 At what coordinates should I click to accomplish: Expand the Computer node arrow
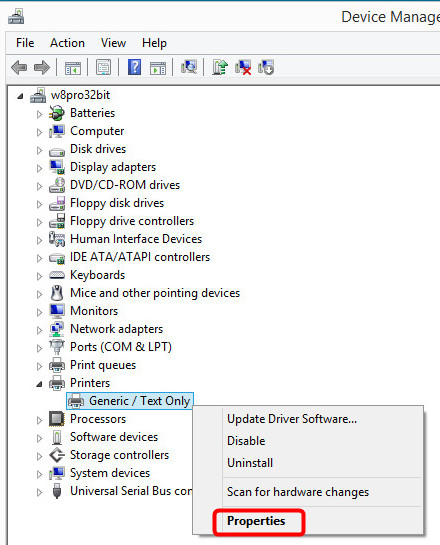(x=39, y=132)
